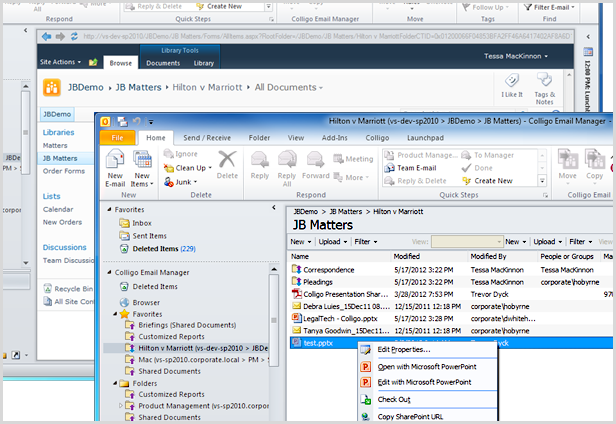Expand Product Management folder node

(121, 406)
